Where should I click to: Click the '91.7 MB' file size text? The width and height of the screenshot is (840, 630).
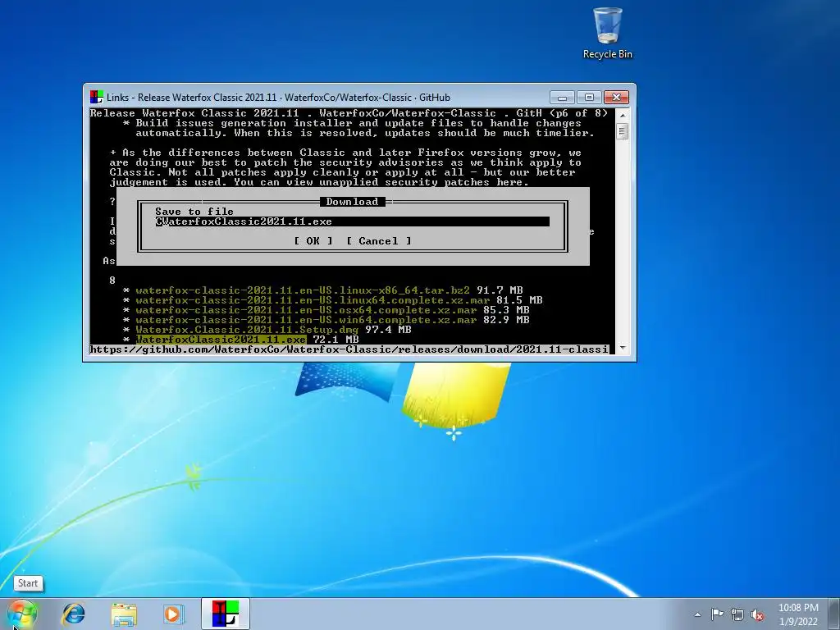pos(500,290)
